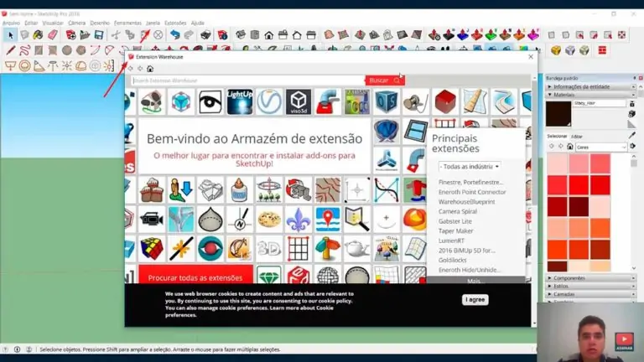The image size is (644, 362).
Task: Go to Extension Warehouse home icon
Action: (x=150, y=69)
